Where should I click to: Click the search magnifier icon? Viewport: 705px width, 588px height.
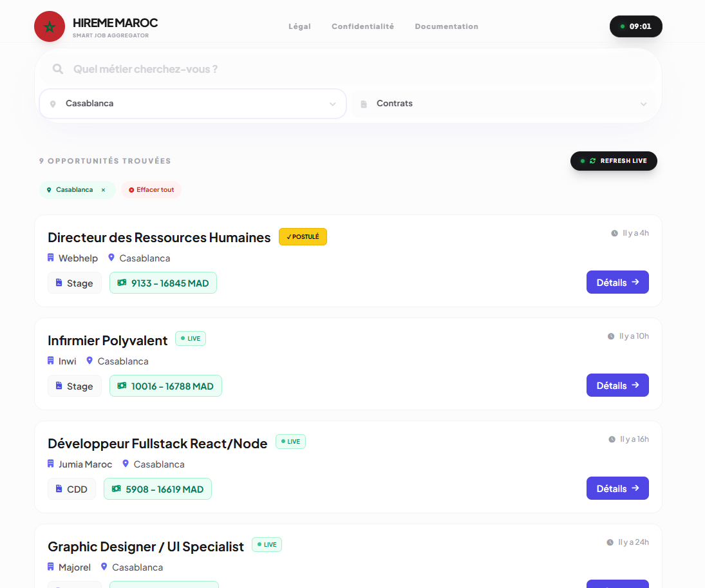pyautogui.click(x=57, y=68)
